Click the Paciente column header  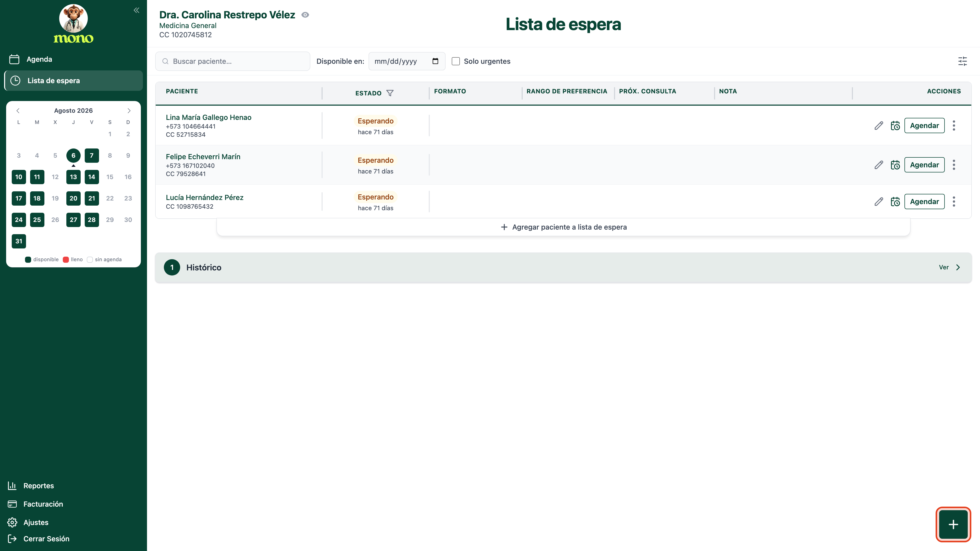click(x=182, y=91)
